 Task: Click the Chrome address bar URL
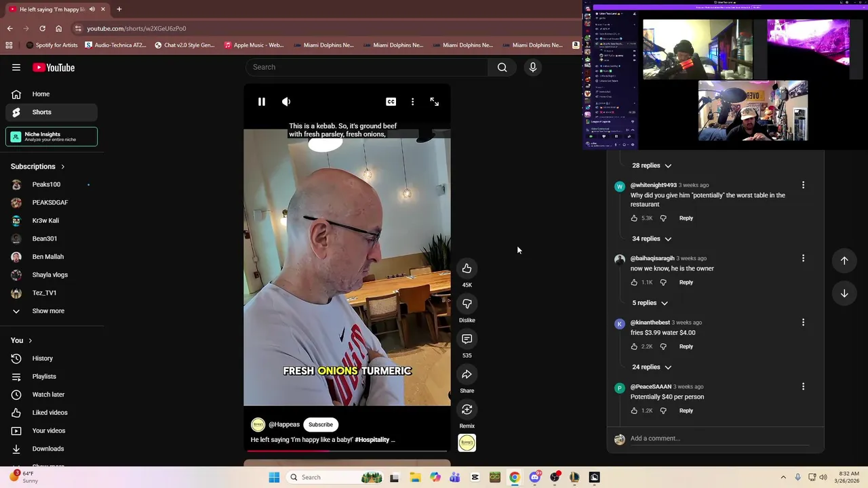tap(136, 28)
